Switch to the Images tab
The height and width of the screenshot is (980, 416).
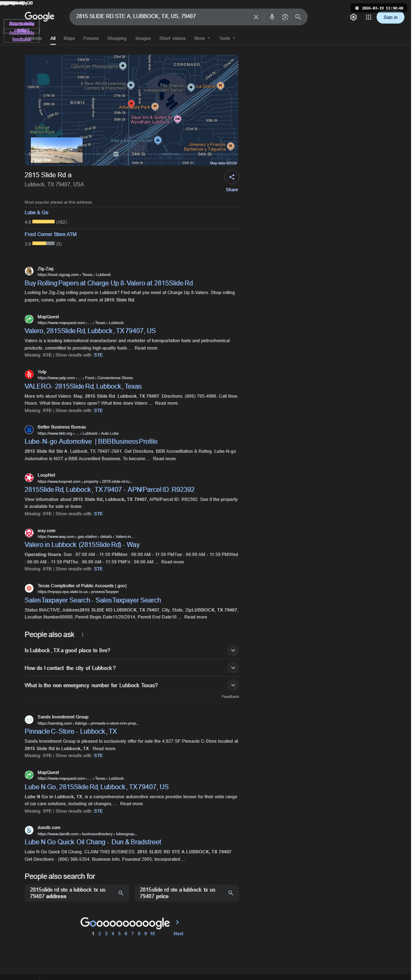pos(143,38)
